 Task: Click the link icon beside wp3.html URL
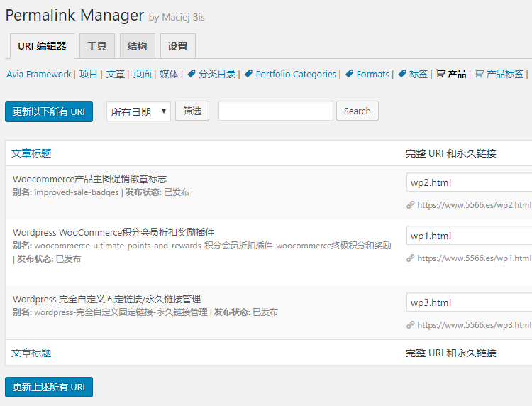click(x=411, y=325)
